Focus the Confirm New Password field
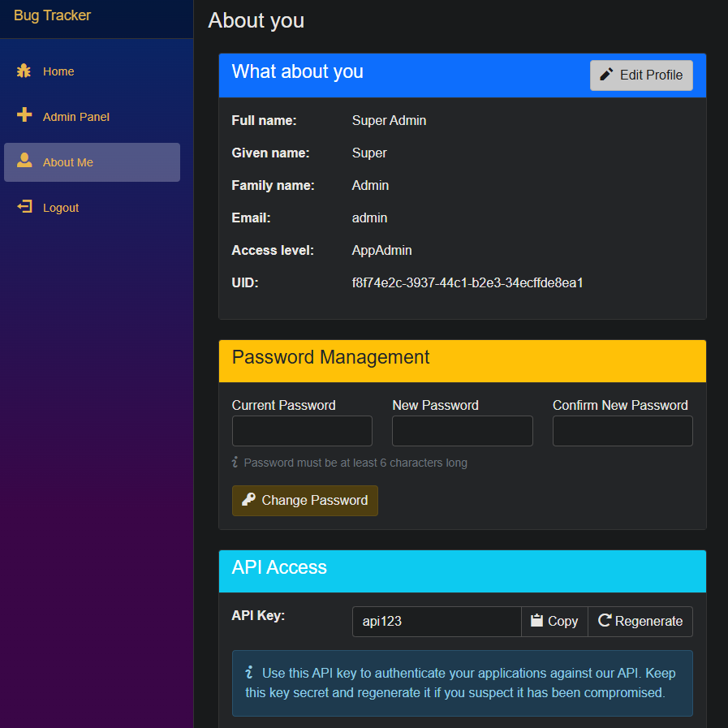728x728 pixels. click(x=622, y=431)
